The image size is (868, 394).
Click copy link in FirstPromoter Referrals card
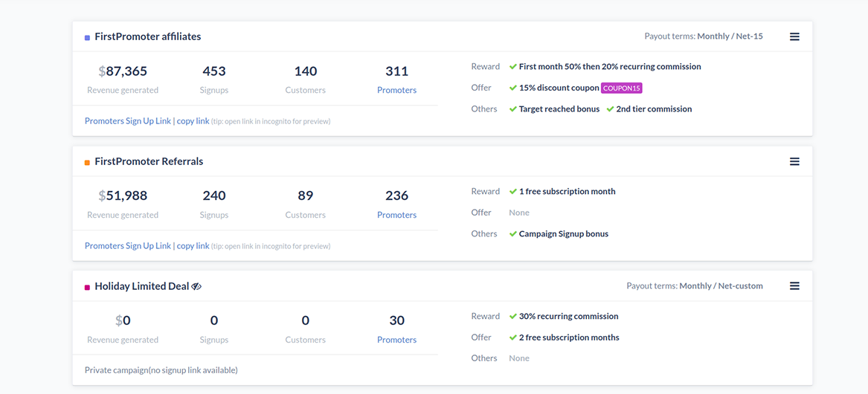[x=193, y=246]
